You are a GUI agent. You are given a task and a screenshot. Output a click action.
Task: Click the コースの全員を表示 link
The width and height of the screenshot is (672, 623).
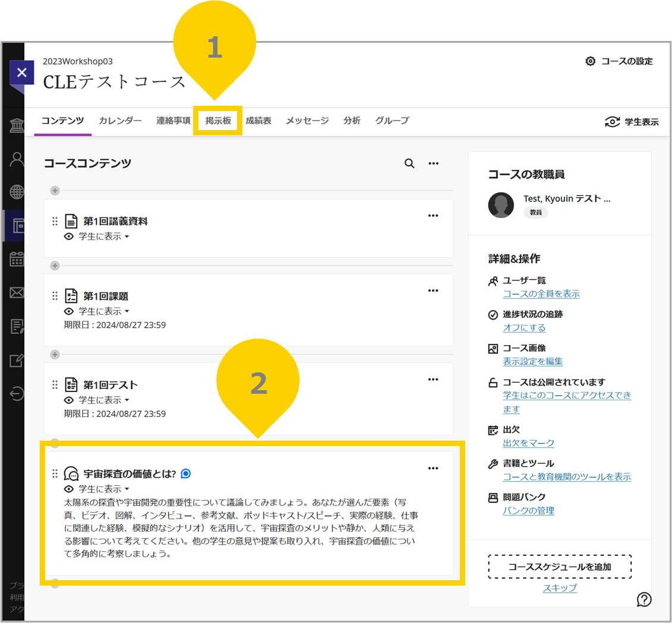pyautogui.click(x=541, y=294)
